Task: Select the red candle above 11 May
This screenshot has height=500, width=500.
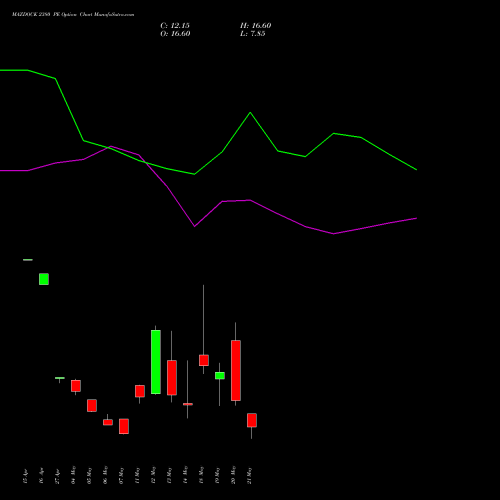Action: click(140, 391)
